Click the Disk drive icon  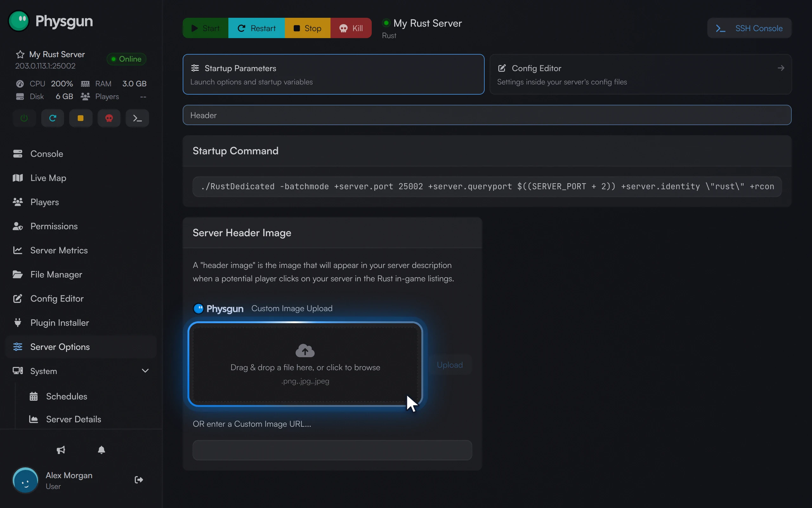(20, 97)
